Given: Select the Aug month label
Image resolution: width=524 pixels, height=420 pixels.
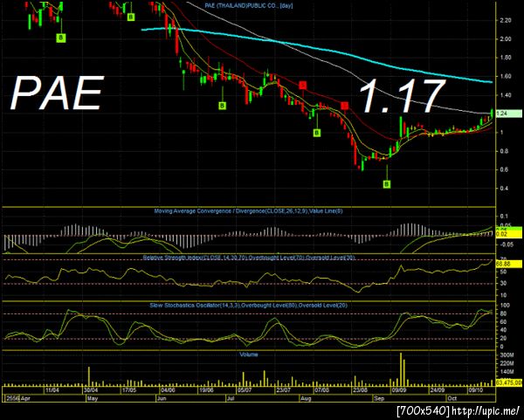Looking at the screenshot, I should click(x=306, y=398).
